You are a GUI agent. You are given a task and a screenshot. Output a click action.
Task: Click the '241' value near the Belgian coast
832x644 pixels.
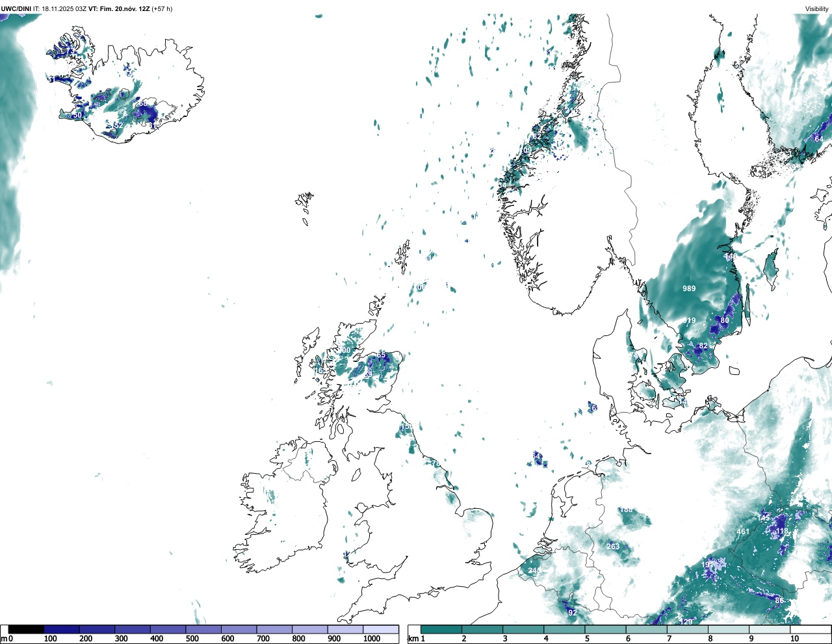(x=534, y=571)
